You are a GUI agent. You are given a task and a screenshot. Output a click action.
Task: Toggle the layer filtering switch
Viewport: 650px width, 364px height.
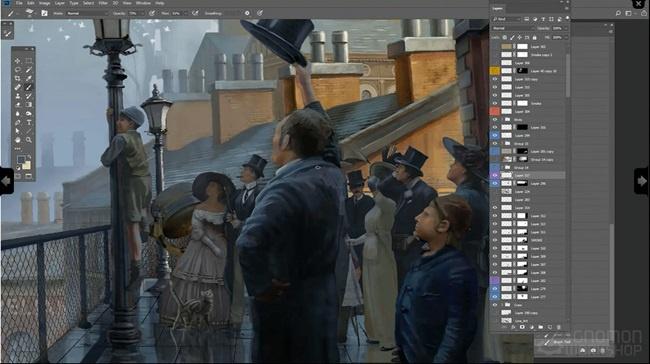click(568, 18)
